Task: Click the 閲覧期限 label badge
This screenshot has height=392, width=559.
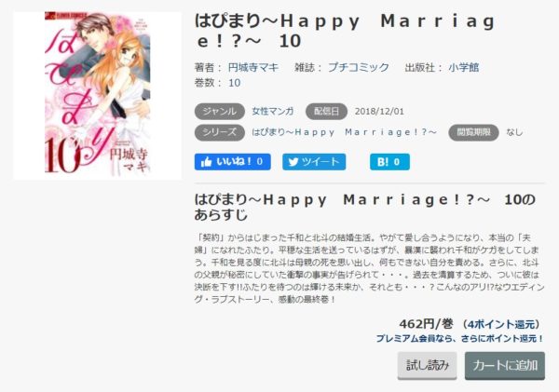Action: tap(473, 132)
